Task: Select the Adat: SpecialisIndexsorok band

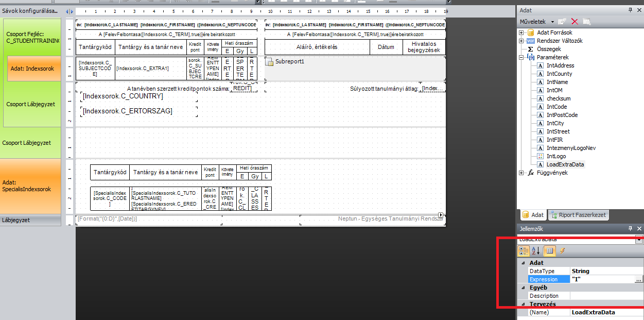Action: tap(30, 186)
